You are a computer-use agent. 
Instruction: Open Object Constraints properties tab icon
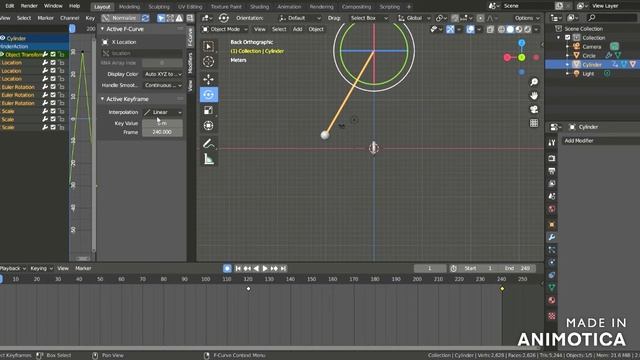(552, 275)
